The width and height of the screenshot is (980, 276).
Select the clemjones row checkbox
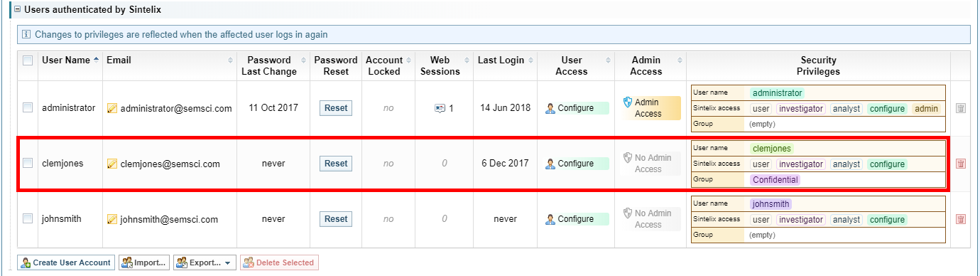[x=28, y=163]
